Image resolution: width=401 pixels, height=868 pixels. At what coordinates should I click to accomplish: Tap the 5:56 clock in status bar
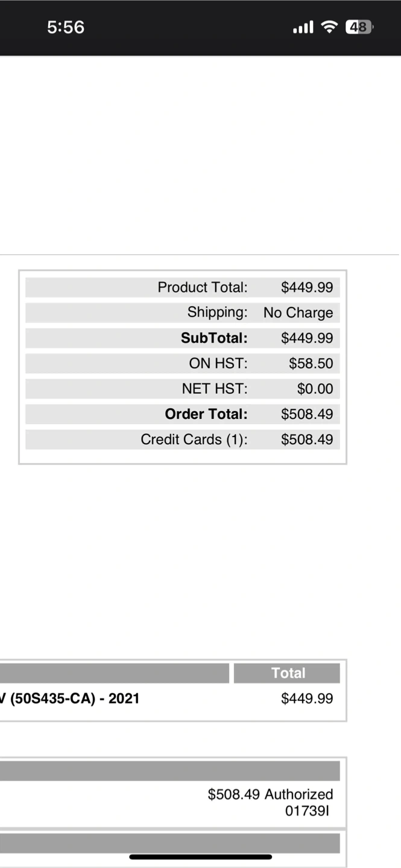[x=66, y=27]
